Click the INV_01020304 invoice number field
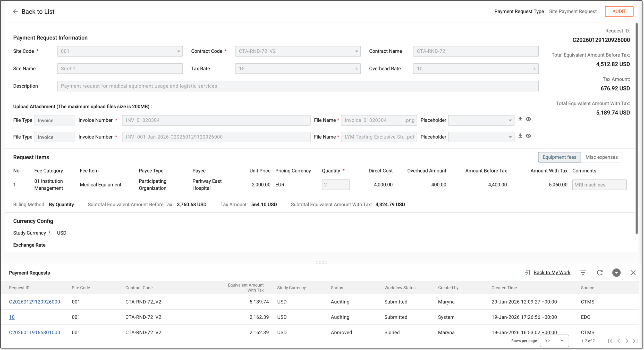The height and width of the screenshot is (350, 644). [216, 120]
